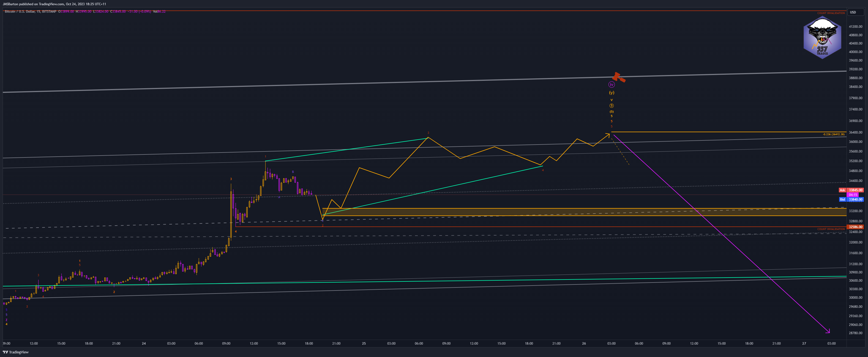Screen dimensions: 868x357
Task: Click the 'Bitcoin / U.S. Dollar, 15, BITSTAMP' title
Action: click(x=30, y=12)
